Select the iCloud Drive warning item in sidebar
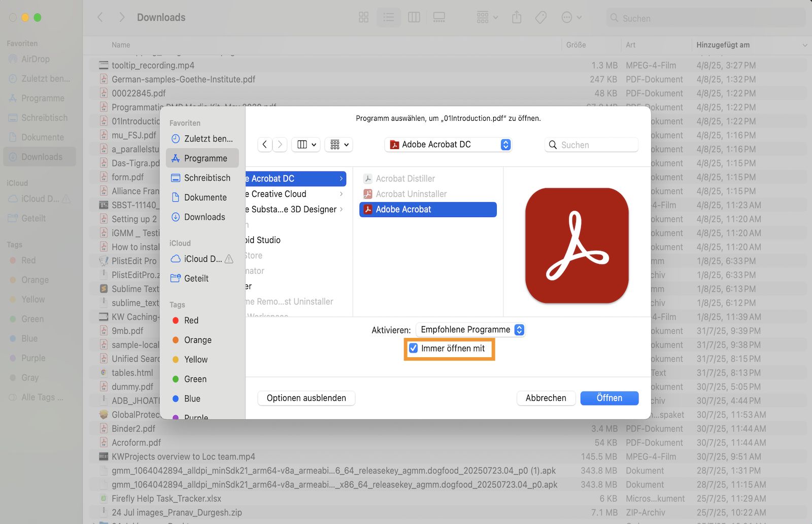 [x=40, y=198]
